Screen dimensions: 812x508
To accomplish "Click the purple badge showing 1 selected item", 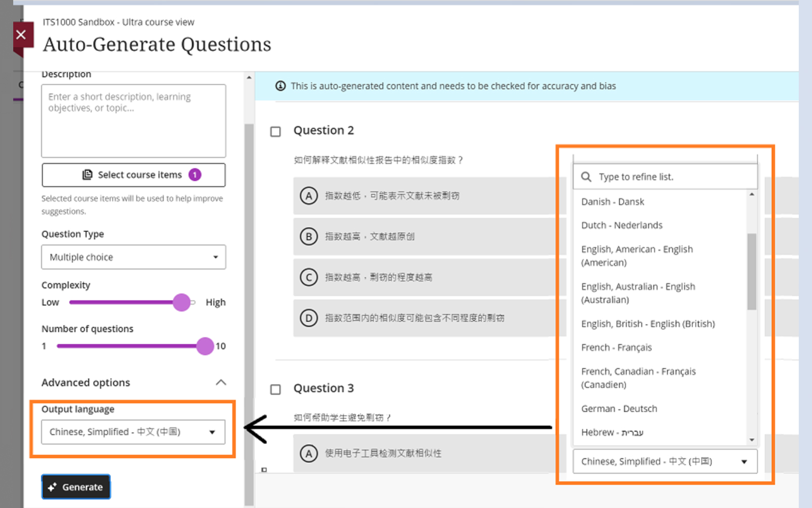I will 195,175.
